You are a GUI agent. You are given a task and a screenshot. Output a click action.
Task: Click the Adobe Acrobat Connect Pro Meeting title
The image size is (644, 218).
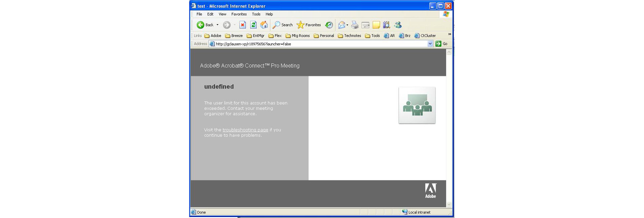point(250,66)
